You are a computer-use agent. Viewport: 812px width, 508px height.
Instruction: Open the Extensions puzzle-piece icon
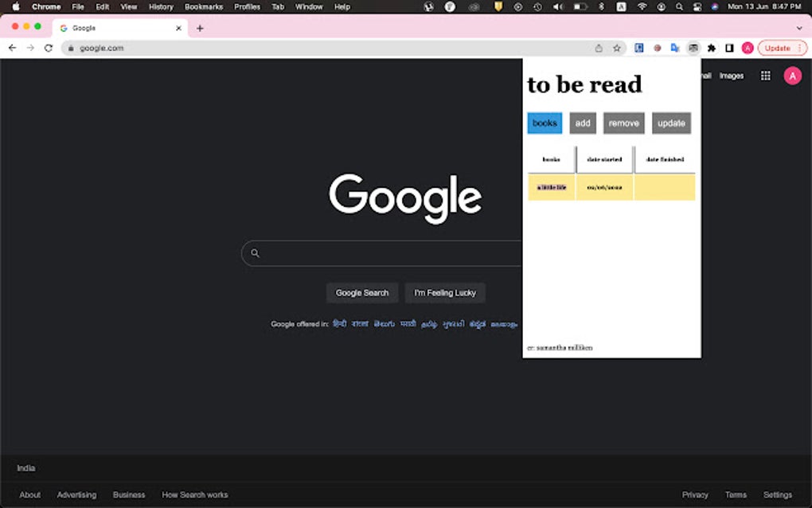click(x=711, y=48)
